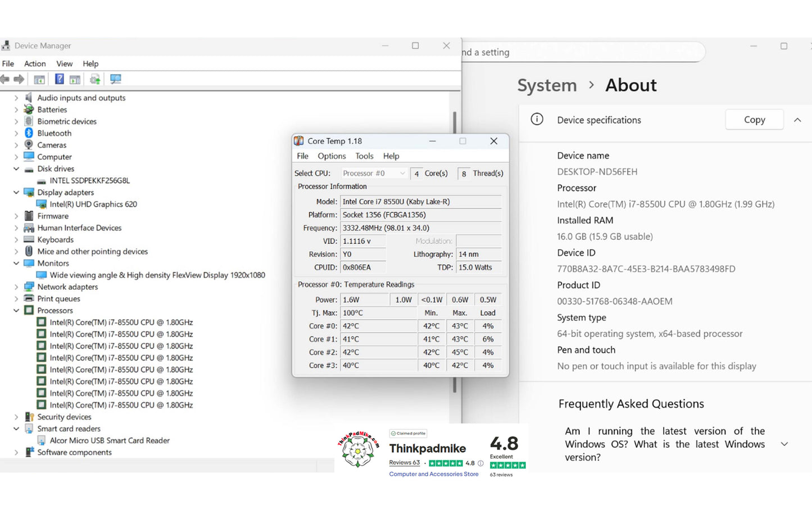Viewport: 812px width, 510px height.
Task: Click the Core Temp app icon in title bar
Action: point(299,141)
